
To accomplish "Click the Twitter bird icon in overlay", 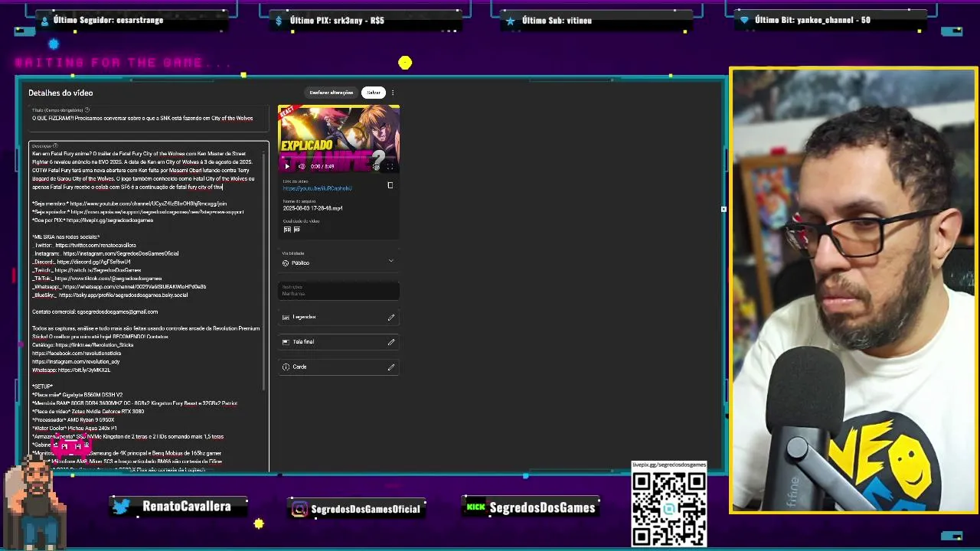I will (121, 507).
